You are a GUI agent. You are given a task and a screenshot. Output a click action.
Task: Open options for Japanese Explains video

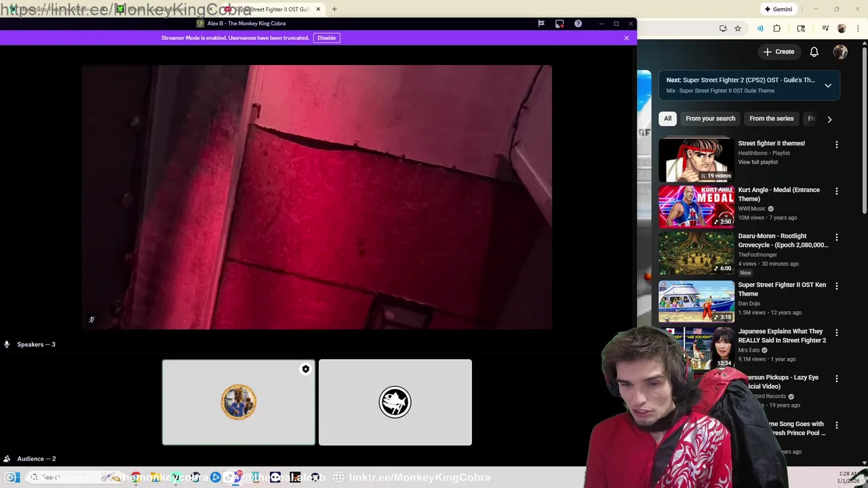[837, 332]
